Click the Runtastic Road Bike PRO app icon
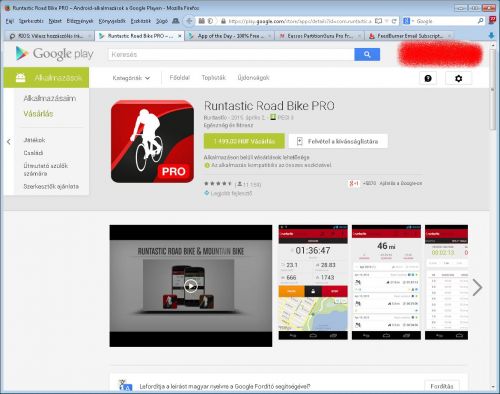Image resolution: width=500 pixels, height=394 pixels. point(152,142)
